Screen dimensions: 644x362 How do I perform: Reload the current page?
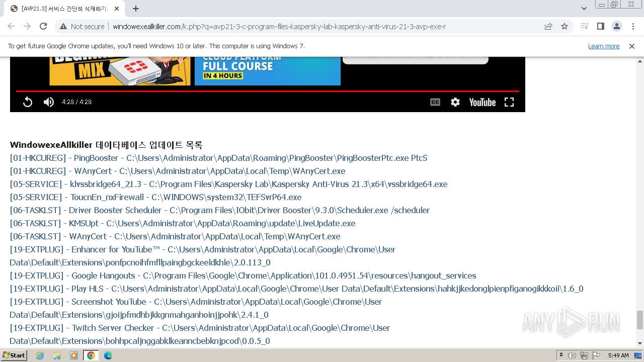tap(43, 26)
